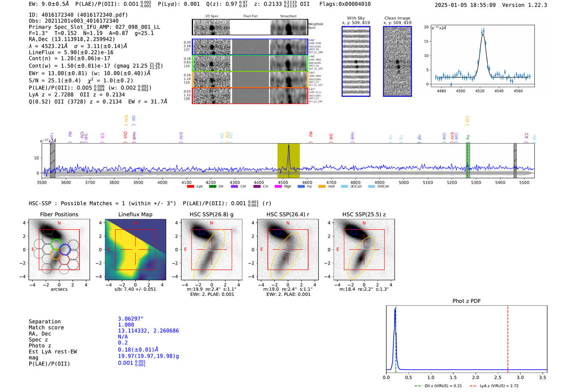Click the separation value 3.06297"
The width and height of the screenshot is (576, 392).
131,319
